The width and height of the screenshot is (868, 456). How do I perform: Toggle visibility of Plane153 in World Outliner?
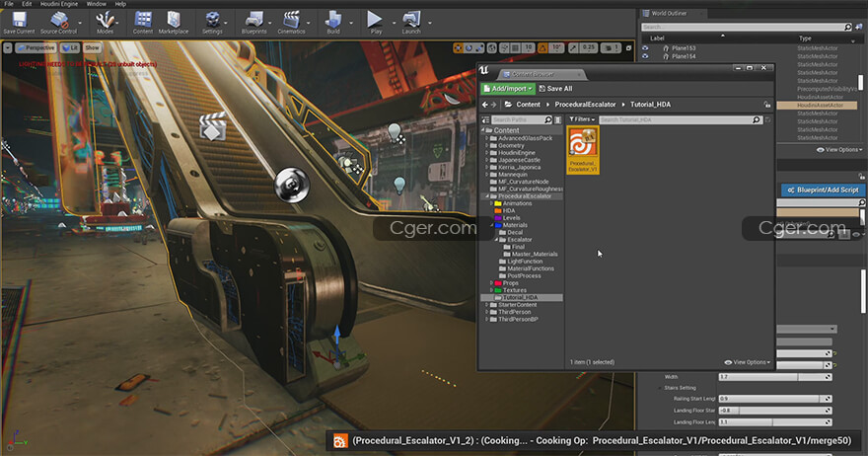point(645,48)
